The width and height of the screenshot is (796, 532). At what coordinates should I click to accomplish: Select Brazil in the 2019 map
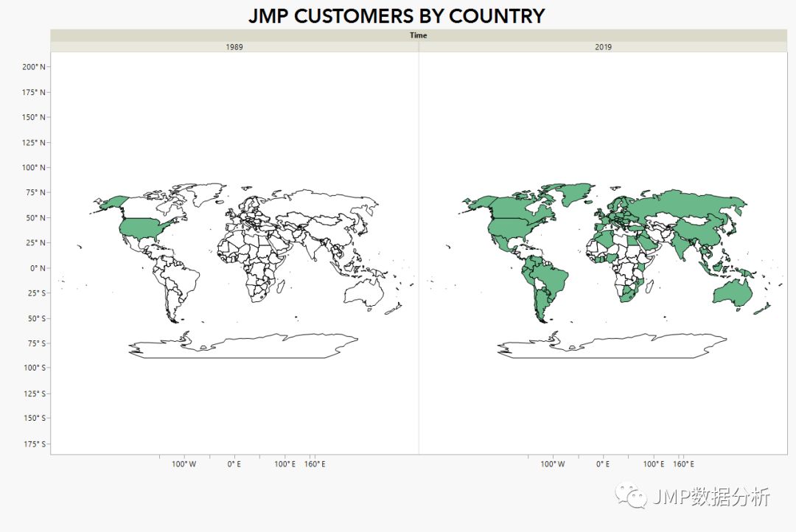coord(551,279)
